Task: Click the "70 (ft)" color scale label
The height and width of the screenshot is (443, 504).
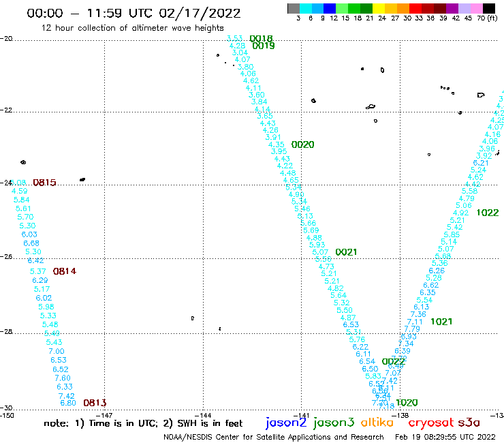Action: pos(487,18)
